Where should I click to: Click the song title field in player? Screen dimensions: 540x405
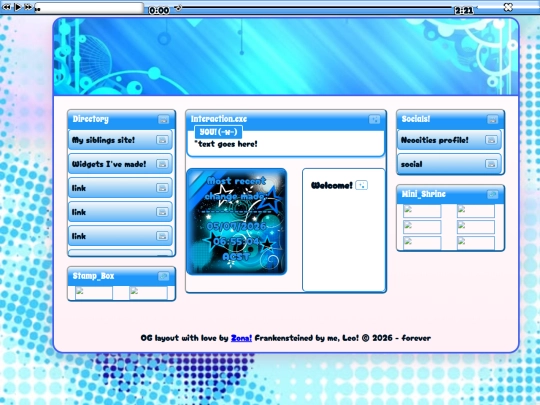tap(89, 8)
